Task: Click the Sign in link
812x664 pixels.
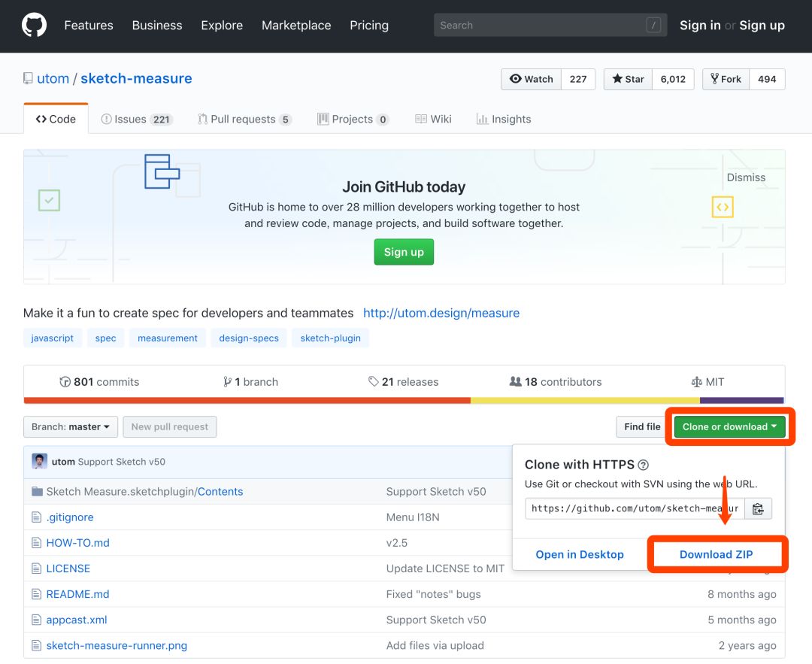Action: pos(700,26)
